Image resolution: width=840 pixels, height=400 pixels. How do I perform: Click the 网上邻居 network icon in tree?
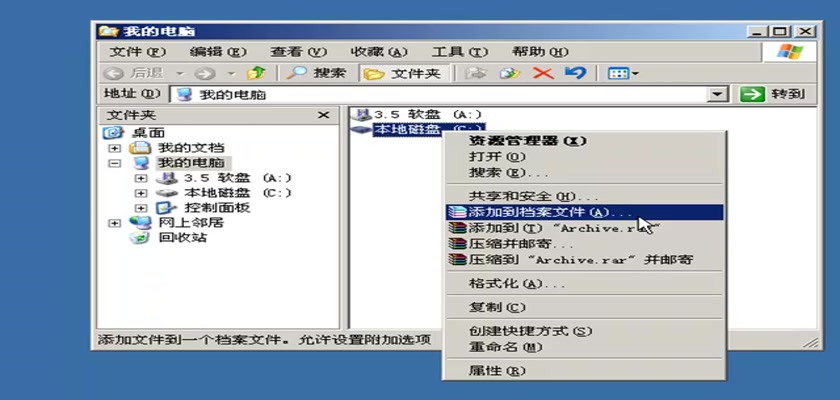(140, 223)
